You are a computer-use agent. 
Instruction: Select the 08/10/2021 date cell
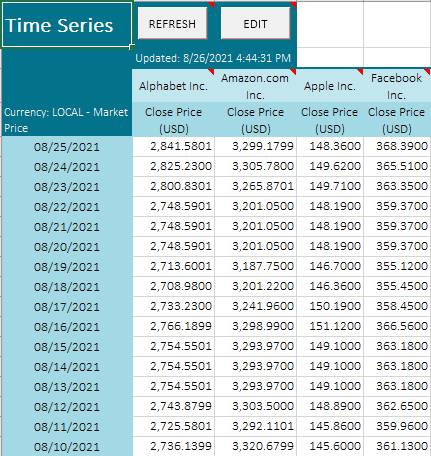pos(67,447)
